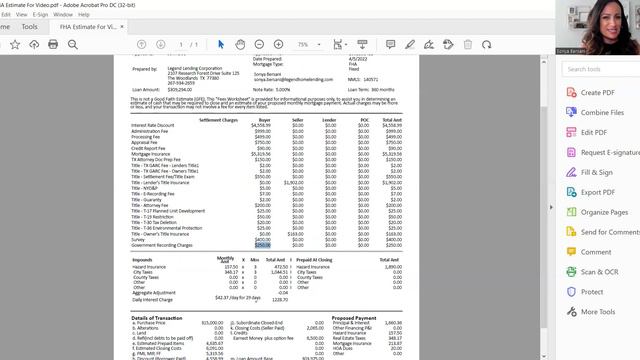Screen dimensions: 640x360
Task: Click the stamp tool icon
Action: 448,44
